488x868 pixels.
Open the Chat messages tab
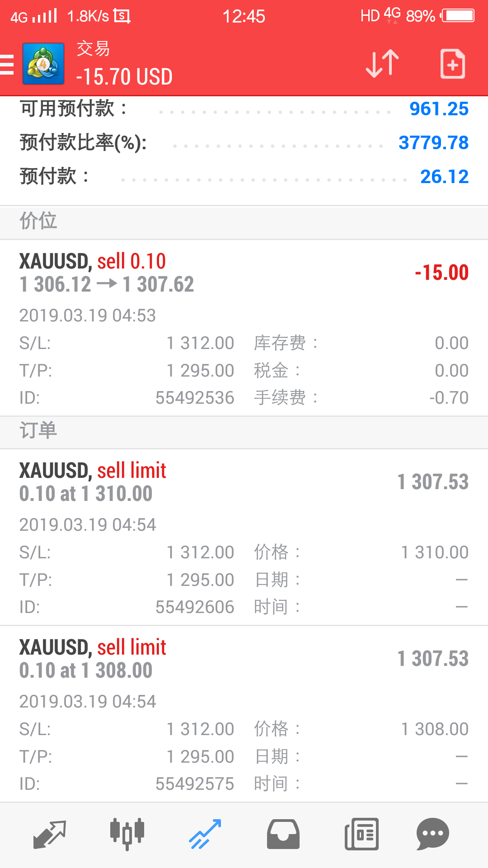pos(432,834)
